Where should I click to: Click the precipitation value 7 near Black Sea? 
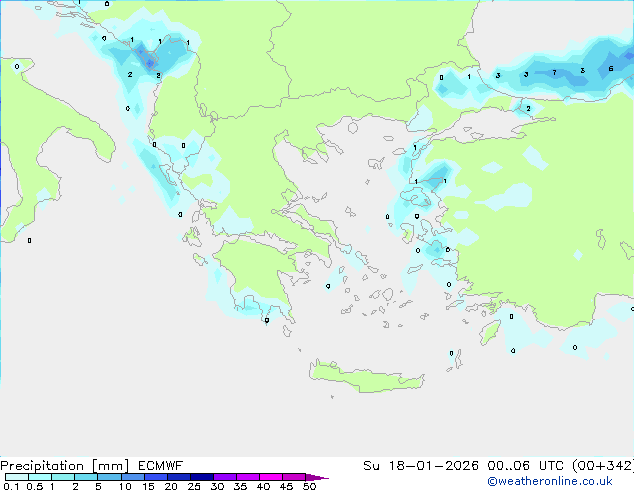tap(554, 73)
